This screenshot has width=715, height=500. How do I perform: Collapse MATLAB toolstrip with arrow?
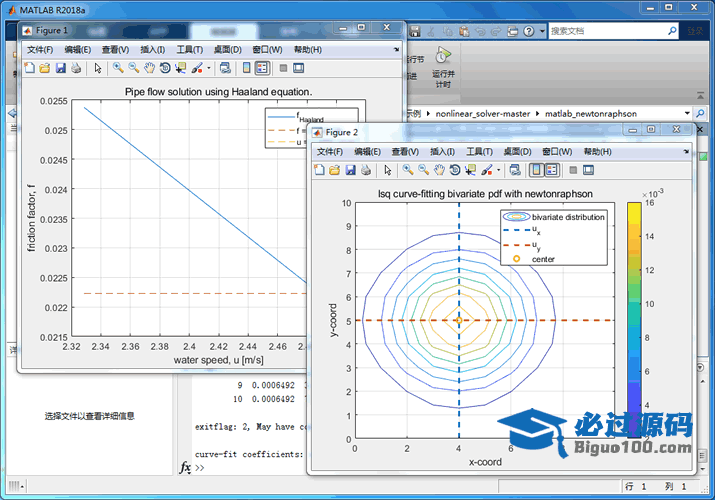click(700, 95)
